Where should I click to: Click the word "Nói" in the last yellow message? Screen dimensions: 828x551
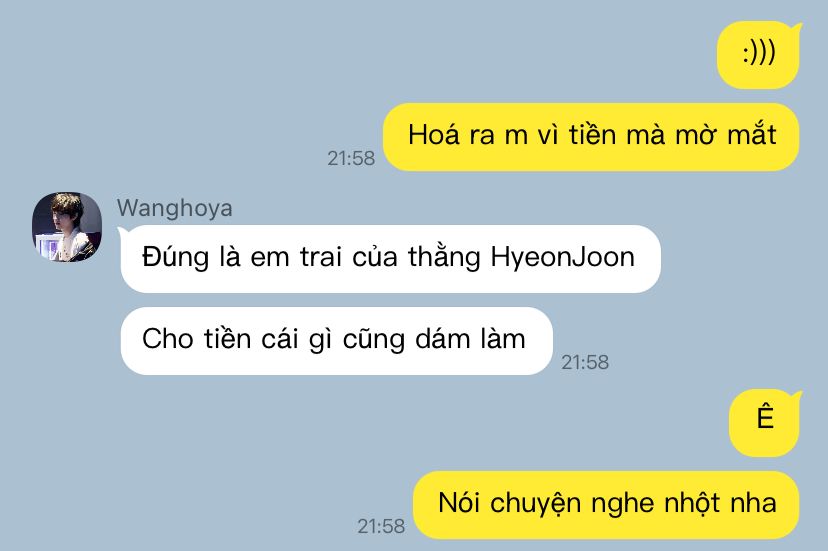coord(459,502)
